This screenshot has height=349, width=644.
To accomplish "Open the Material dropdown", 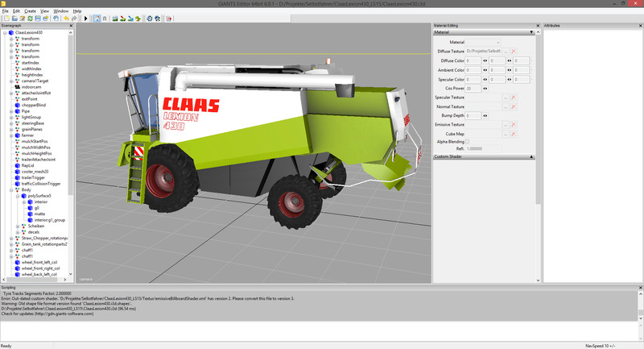I will [484, 42].
